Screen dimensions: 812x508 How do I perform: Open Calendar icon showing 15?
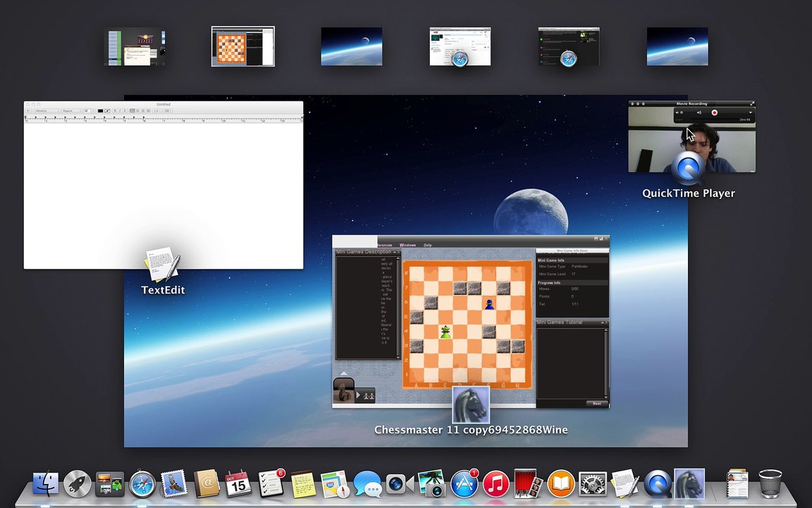pyautogui.click(x=238, y=483)
